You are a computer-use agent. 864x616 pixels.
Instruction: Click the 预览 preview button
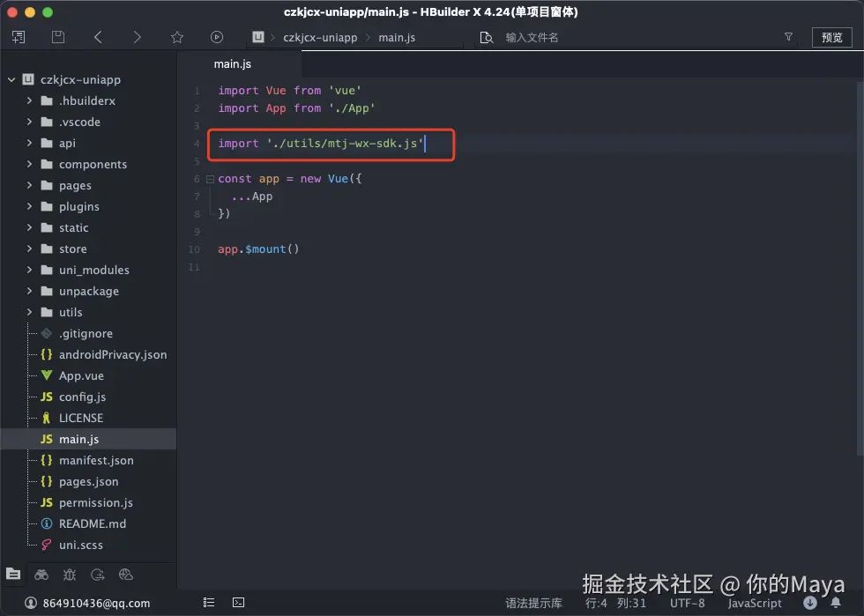[x=832, y=38]
